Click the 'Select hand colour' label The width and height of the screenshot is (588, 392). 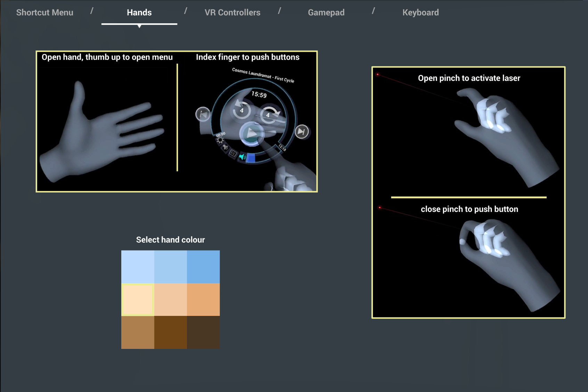170,240
